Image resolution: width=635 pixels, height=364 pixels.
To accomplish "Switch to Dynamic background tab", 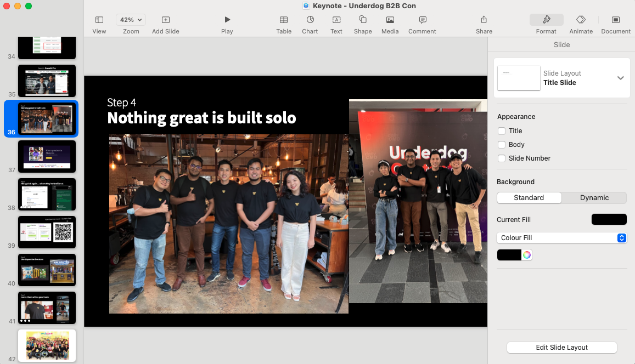I will (594, 198).
